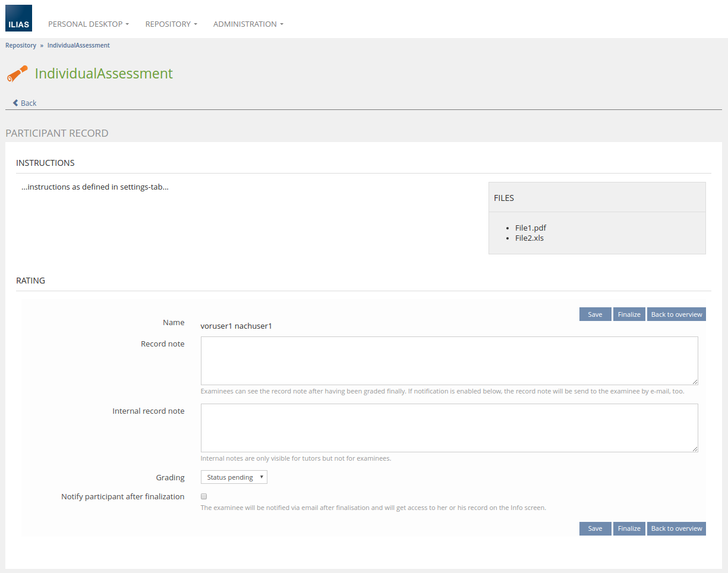Screen dimensions: 728x573
Task: Expand the Repository menu
Action: (171, 24)
